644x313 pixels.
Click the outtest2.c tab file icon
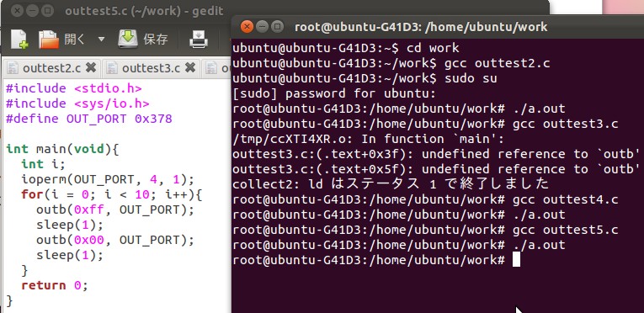(x=13, y=68)
